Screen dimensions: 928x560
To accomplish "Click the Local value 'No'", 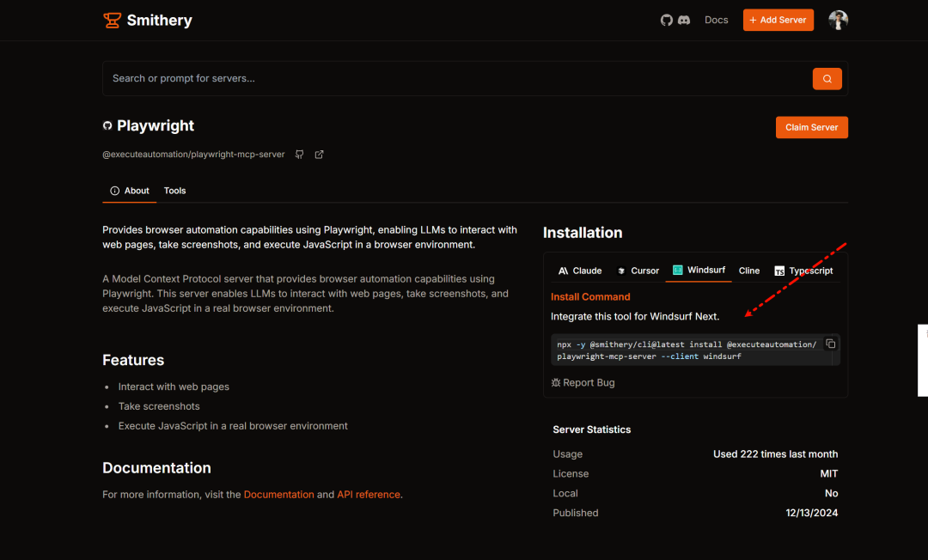I will click(x=831, y=493).
